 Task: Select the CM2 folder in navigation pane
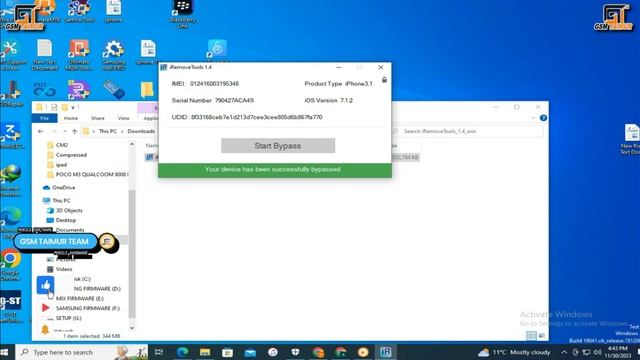point(62,145)
